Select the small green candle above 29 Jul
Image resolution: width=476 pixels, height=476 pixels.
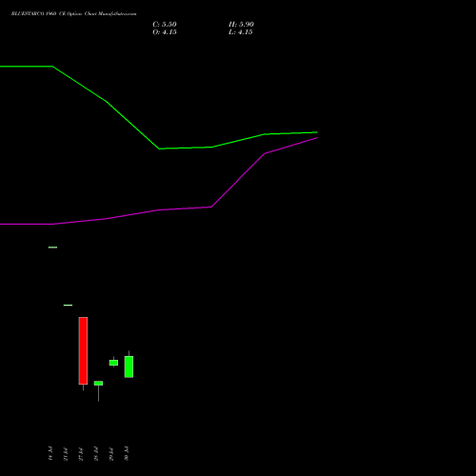click(x=113, y=363)
